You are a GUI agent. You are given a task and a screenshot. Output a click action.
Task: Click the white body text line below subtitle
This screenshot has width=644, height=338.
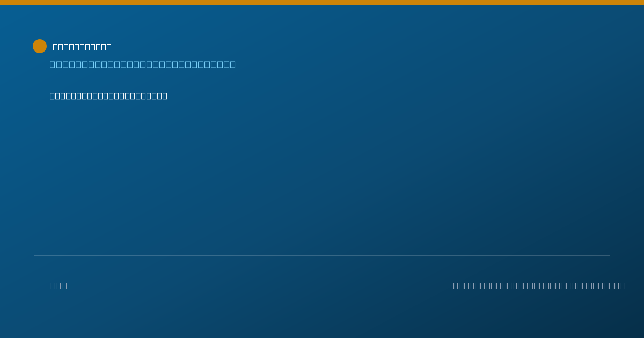click(x=108, y=95)
